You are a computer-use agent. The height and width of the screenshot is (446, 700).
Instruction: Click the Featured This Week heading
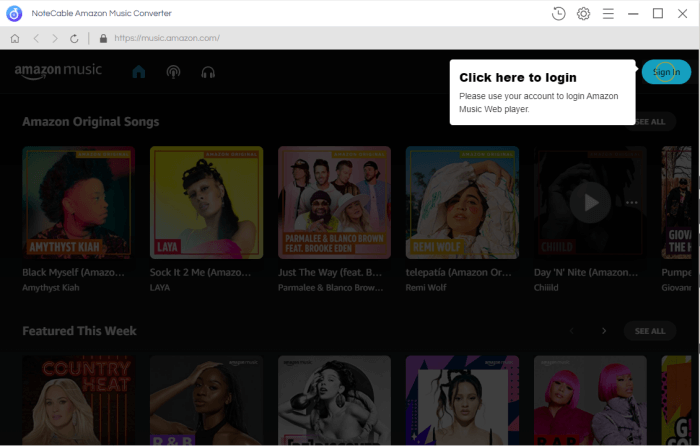pyautogui.click(x=79, y=331)
